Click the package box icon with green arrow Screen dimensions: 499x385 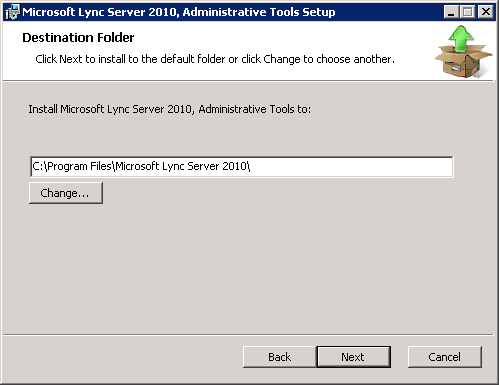click(463, 52)
